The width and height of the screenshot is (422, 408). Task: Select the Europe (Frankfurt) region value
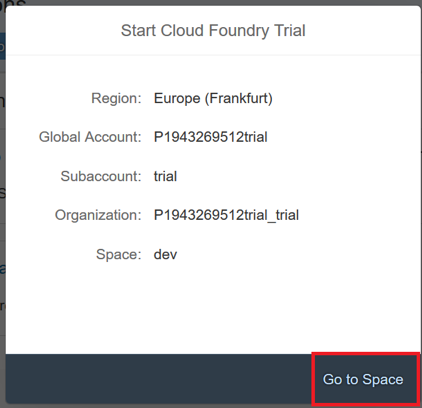pyautogui.click(x=213, y=98)
